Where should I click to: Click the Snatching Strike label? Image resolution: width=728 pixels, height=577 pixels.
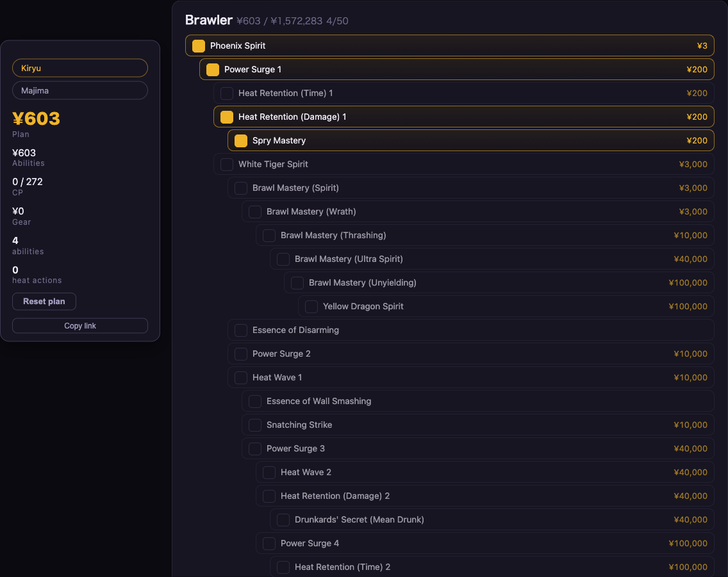[x=299, y=425]
